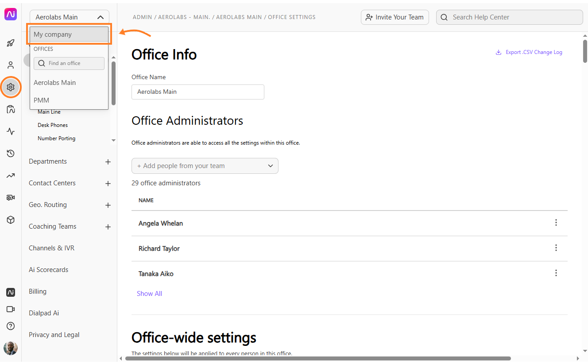Open the settings gear icon in sidebar
Screen dimensions: 588x364
tap(11, 87)
